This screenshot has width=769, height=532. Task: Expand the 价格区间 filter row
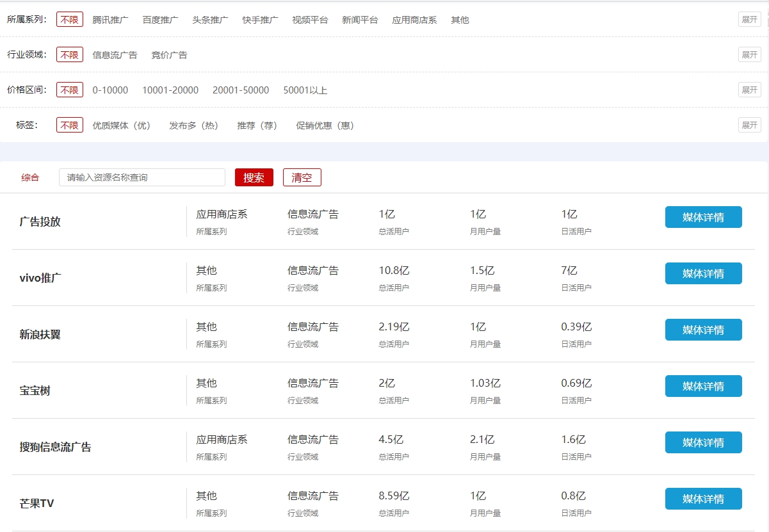(x=749, y=90)
